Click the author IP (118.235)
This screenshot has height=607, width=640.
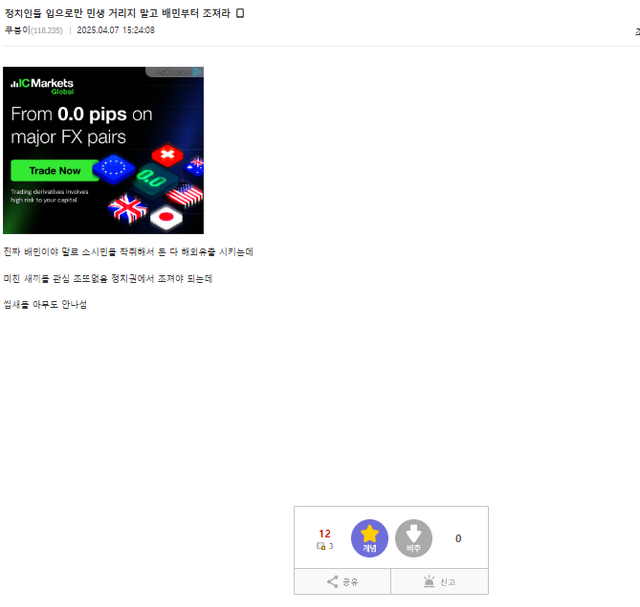point(46,30)
